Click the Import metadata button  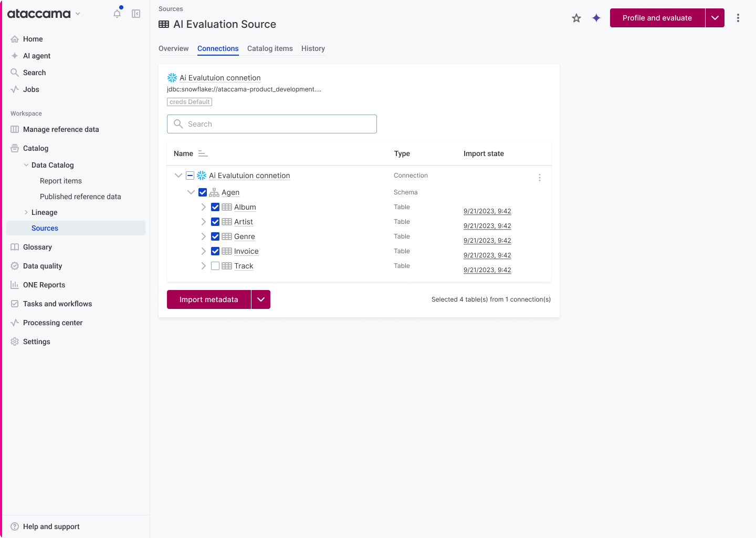click(209, 299)
